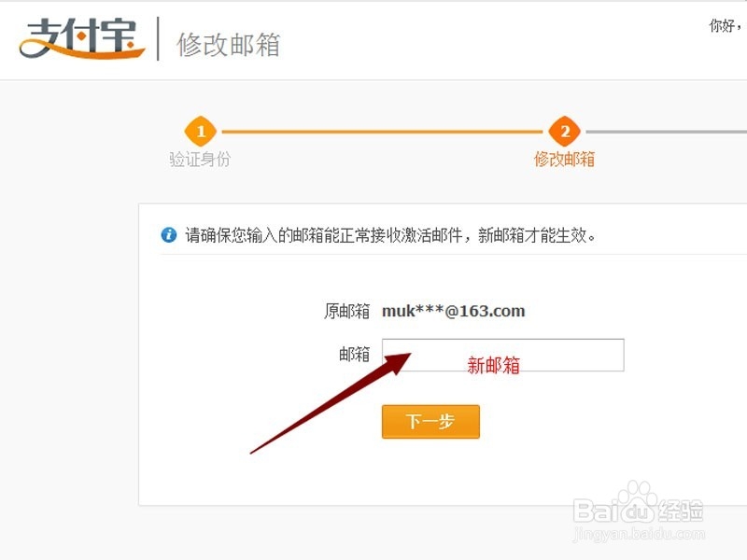
Task: Focus the 邮箱 input field
Action: [x=503, y=355]
